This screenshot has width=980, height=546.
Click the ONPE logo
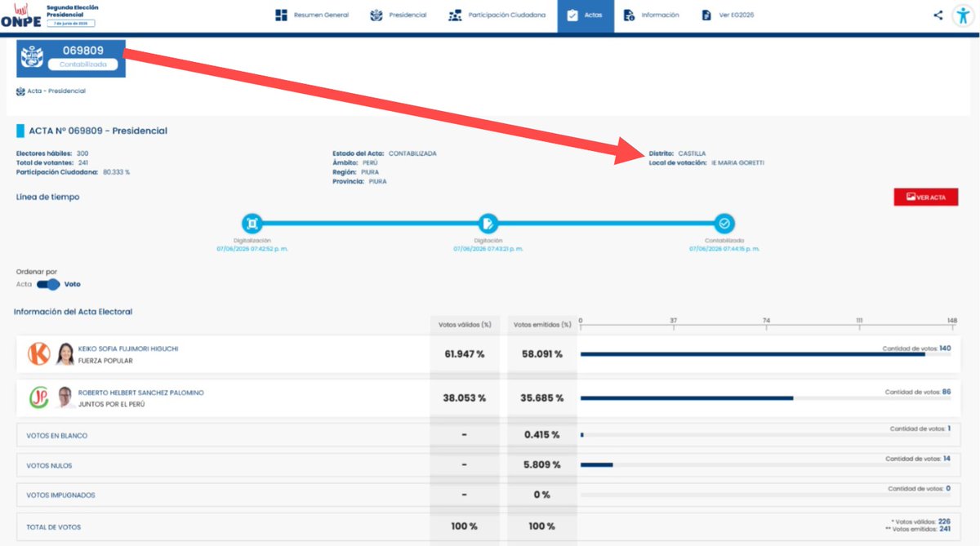(x=20, y=16)
